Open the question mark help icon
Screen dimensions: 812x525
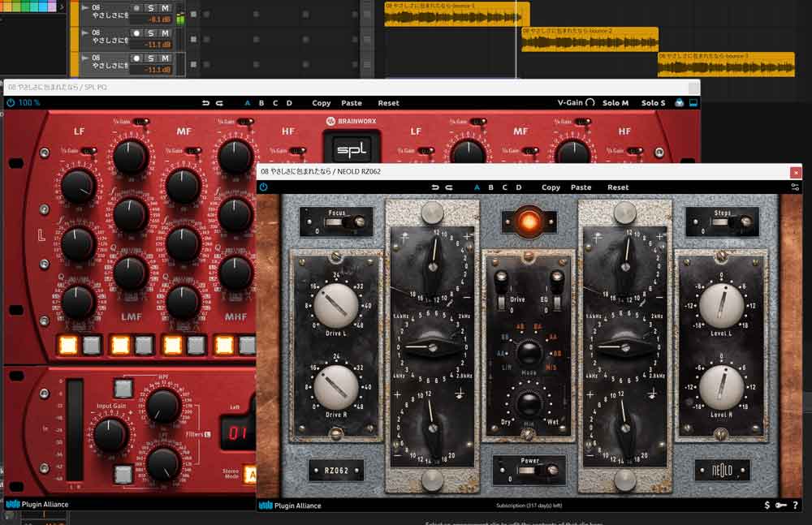(x=795, y=506)
